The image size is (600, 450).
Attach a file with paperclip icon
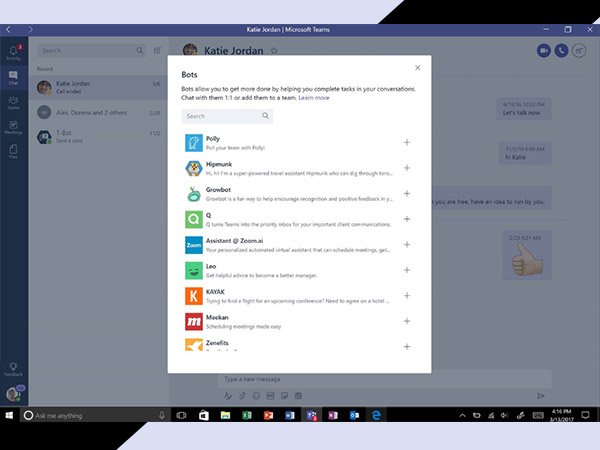242,396
